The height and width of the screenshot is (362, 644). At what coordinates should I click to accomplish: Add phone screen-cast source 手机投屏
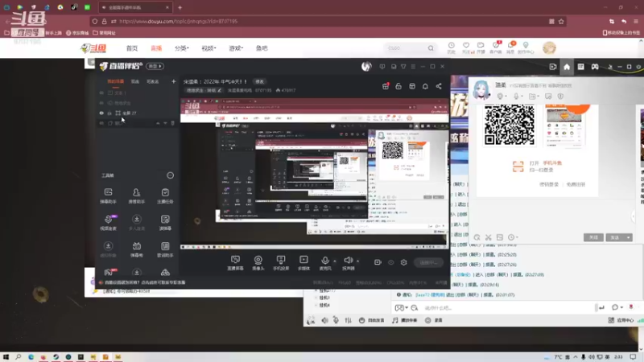point(281,263)
